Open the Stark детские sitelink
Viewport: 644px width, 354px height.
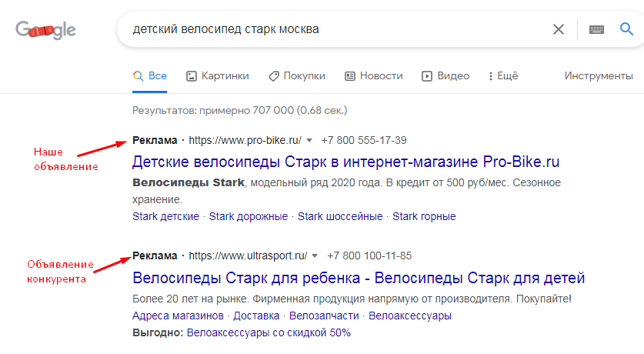[x=165, y=216]
